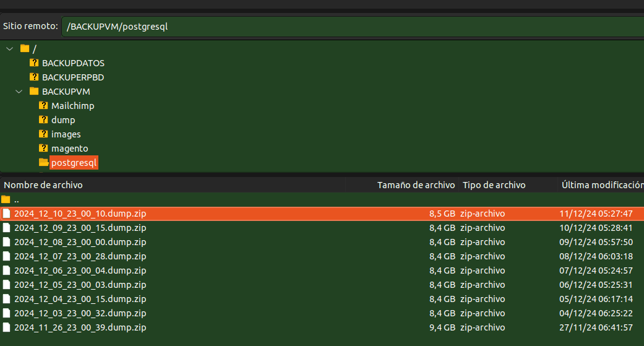The height and width of the screenshot is (346, 644).
Task: Sort files by Tipo de archivo header
Action: pos(494,185)
